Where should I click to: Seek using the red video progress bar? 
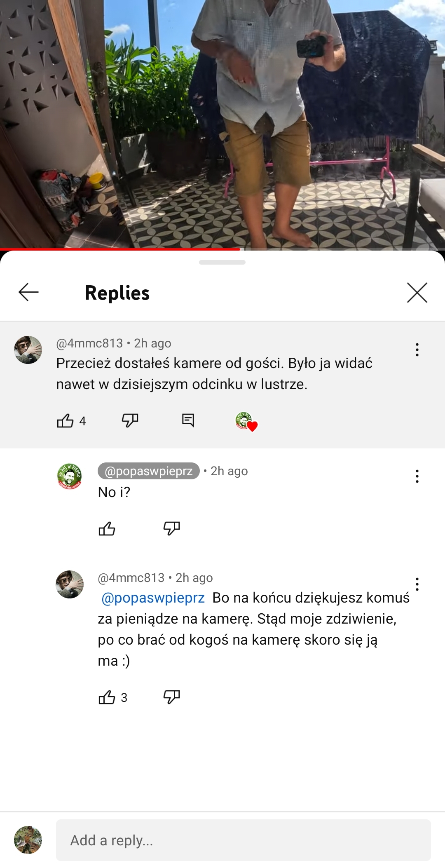(x=222, y=249)
